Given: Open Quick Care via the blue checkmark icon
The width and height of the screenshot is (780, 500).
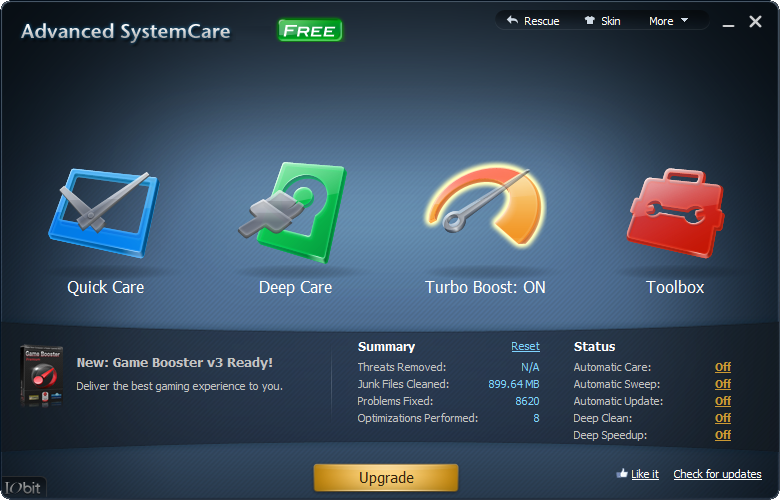Looking at the screenshot, I should (104, 213).
